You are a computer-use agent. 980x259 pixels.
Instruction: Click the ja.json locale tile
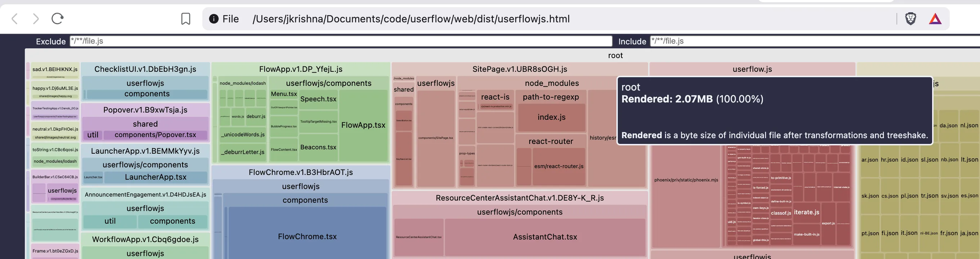(x=969, y=233)
